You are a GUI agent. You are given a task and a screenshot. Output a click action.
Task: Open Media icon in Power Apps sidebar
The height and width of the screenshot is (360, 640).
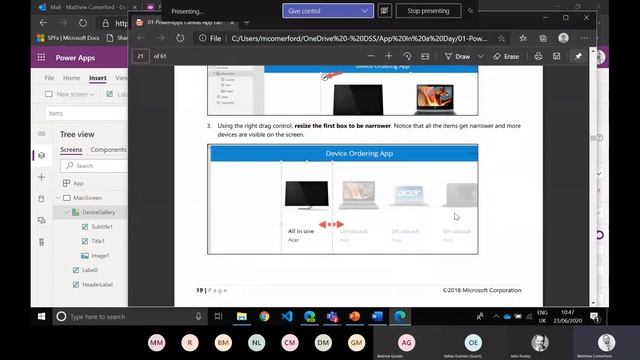click(42, 220)
